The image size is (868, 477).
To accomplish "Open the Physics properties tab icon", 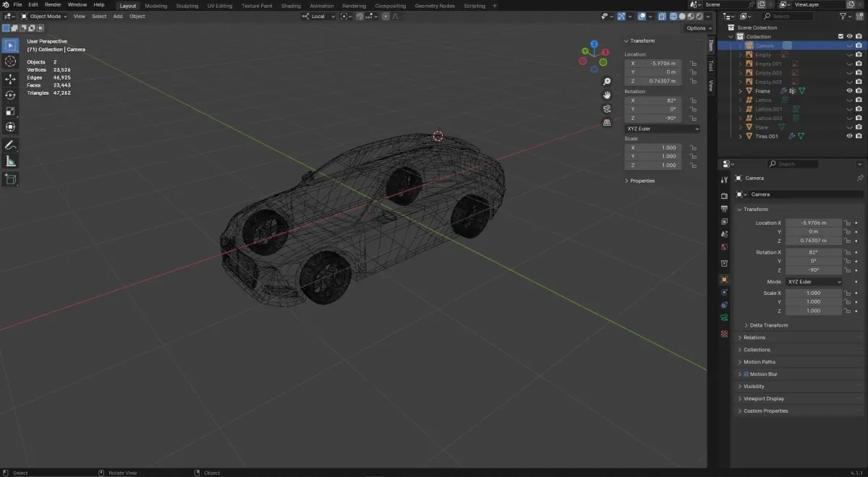I will point(724,292).
